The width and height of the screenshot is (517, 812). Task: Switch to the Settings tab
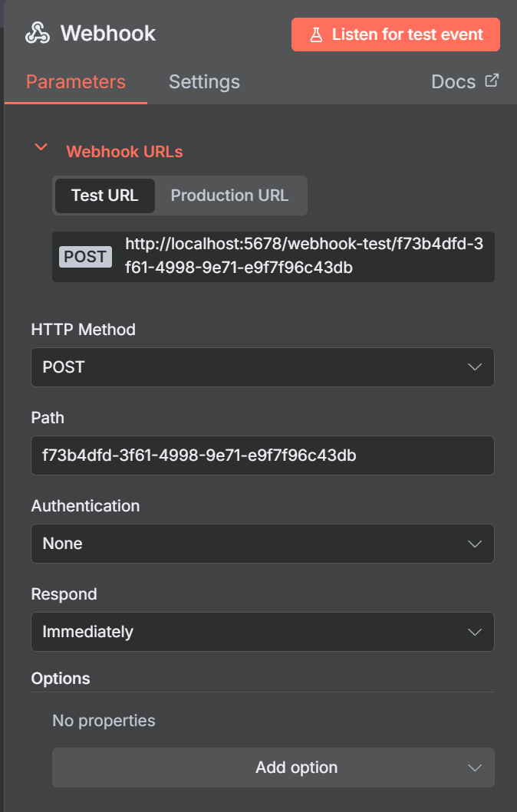[x=204, y=82]
